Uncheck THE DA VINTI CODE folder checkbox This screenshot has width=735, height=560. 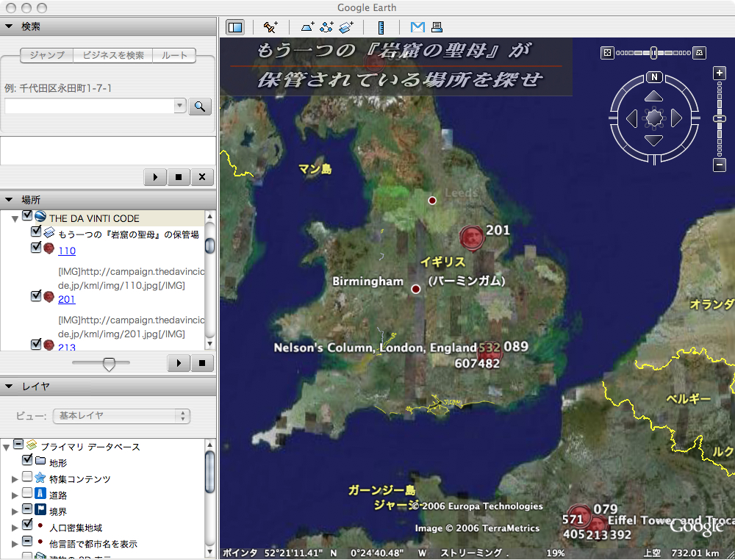pos(27,215)
